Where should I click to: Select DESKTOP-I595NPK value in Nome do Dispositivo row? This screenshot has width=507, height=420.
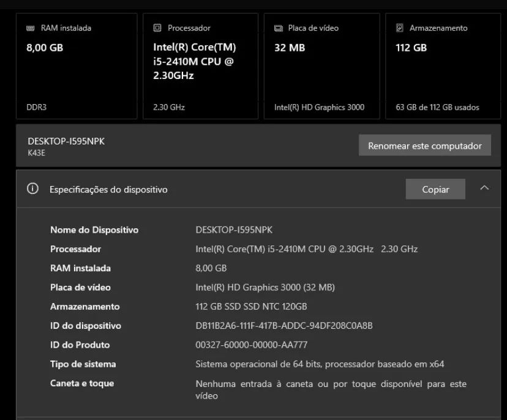click(x=234, y=230)
